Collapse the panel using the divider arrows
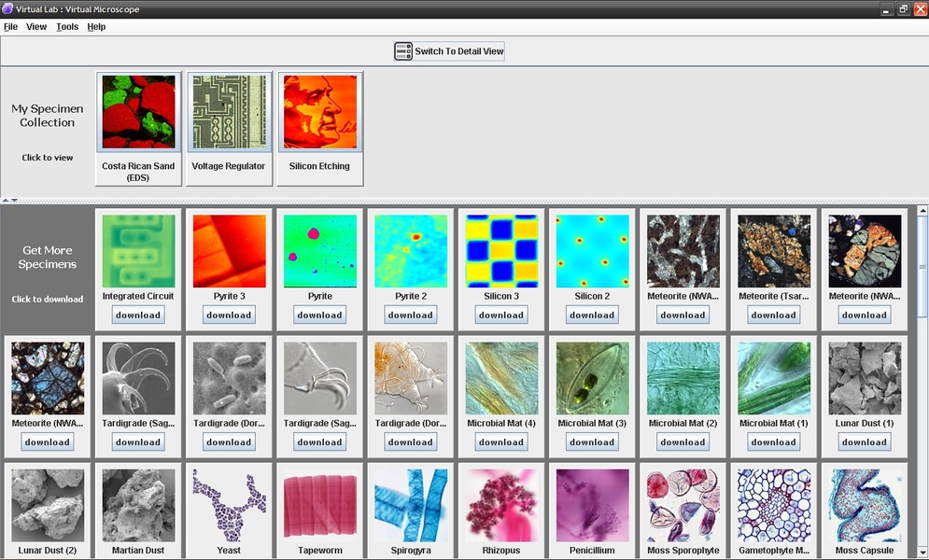The image size is (929, 560). [5, 200]
